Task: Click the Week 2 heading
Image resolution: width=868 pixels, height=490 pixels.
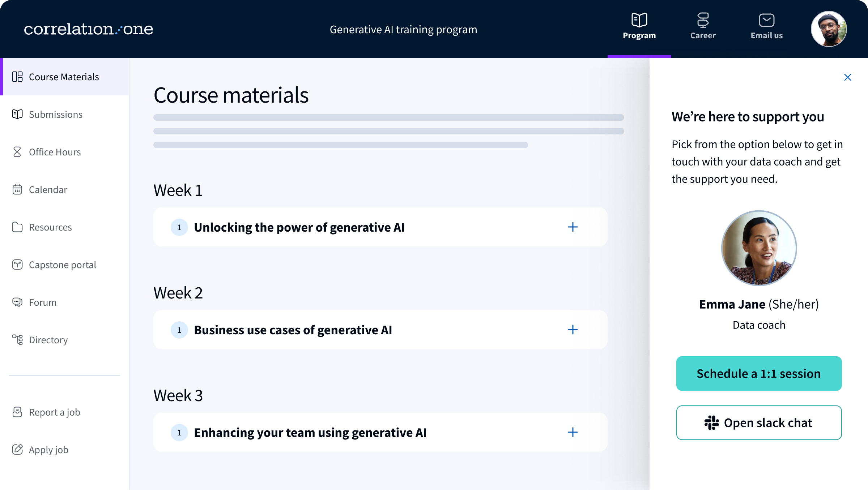Action: [178, 293]
